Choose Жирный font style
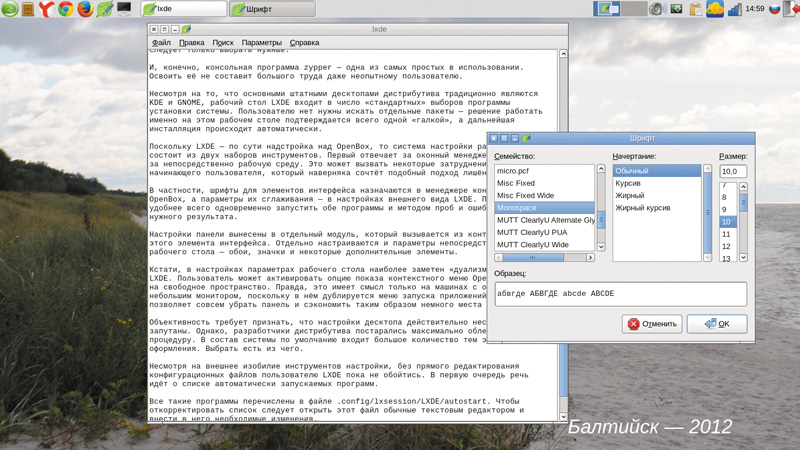 (x=657, y=195)
